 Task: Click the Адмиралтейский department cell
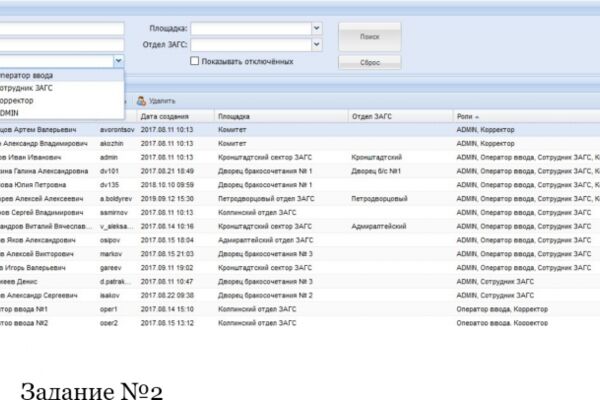[378, 226]
